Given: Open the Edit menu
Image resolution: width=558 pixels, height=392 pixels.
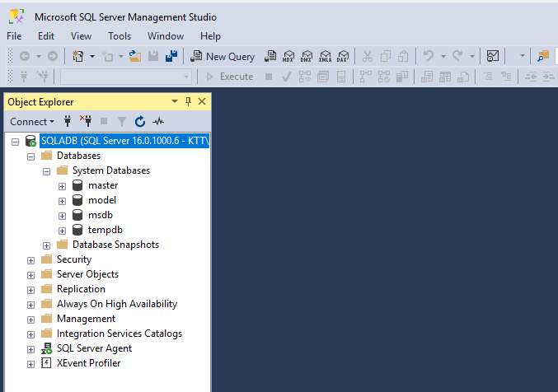Looking at the screenshot, I should pos(46,36).
